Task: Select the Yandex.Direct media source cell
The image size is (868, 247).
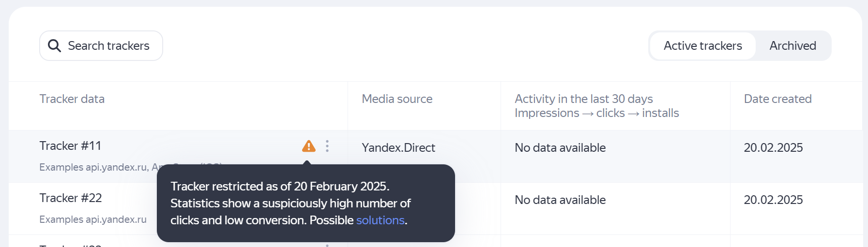Action: pyautogui.click(x=398, y=148)
